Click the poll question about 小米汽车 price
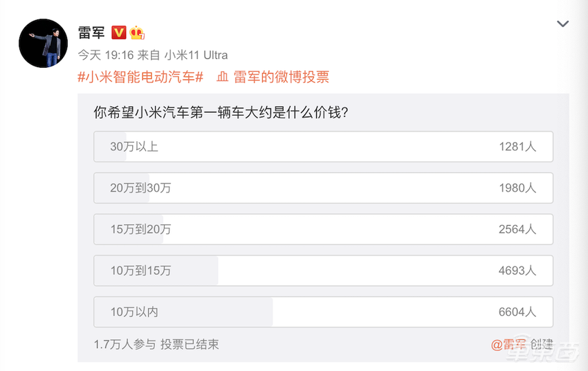Image resolution: width=588 pixels, height=371 pixels. coord(220,112)
